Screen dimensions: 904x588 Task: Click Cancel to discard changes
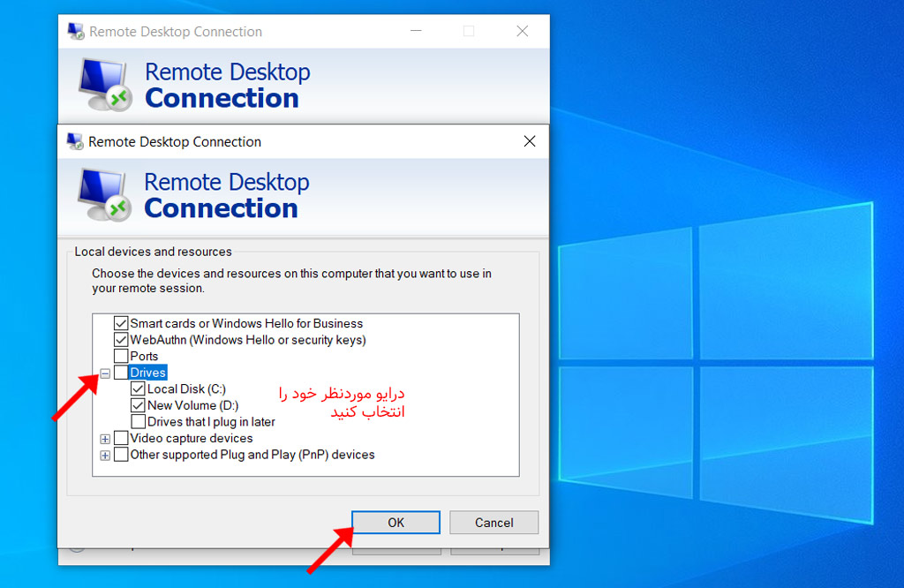[494, 523]
